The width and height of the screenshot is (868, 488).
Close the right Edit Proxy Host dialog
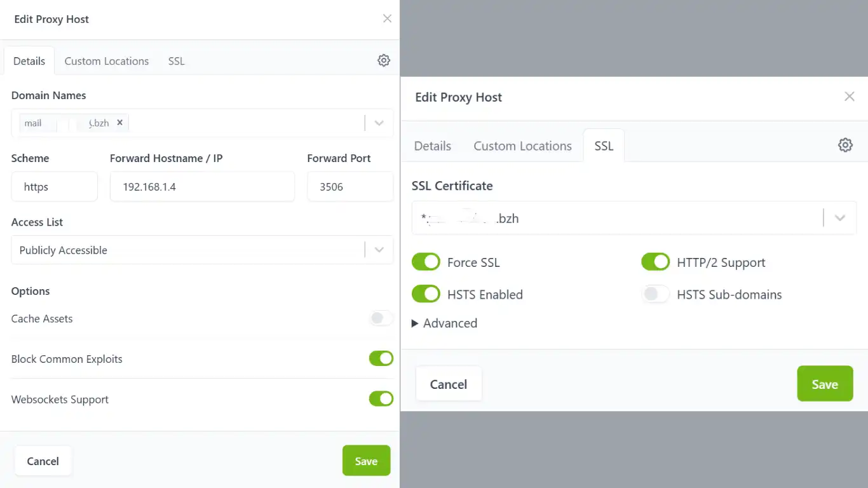(849, 97)
